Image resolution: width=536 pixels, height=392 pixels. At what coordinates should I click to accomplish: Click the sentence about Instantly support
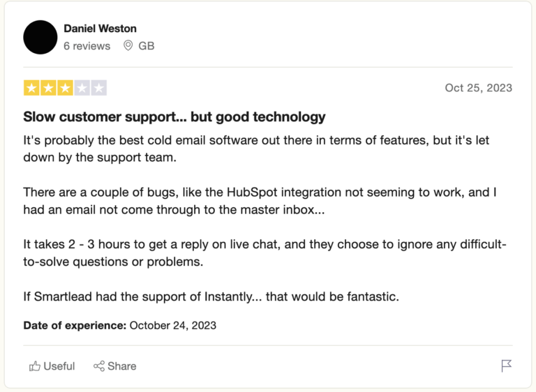211,296
